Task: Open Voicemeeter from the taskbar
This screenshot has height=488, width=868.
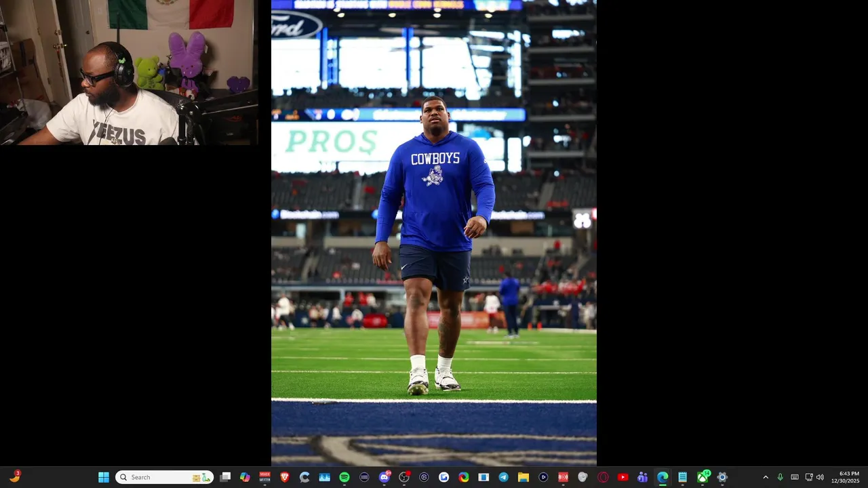Action: [x=264, y=477]
